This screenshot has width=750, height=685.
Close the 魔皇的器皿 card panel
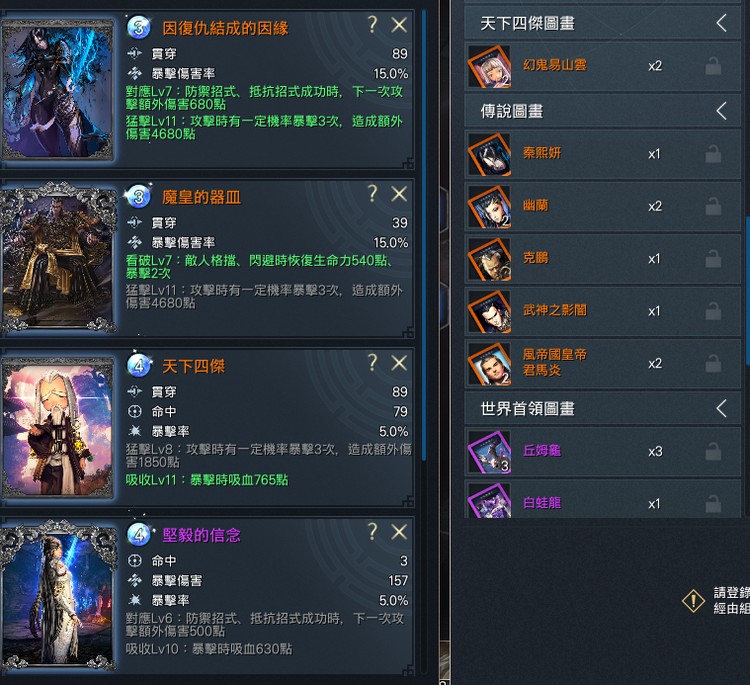point(399,194)
